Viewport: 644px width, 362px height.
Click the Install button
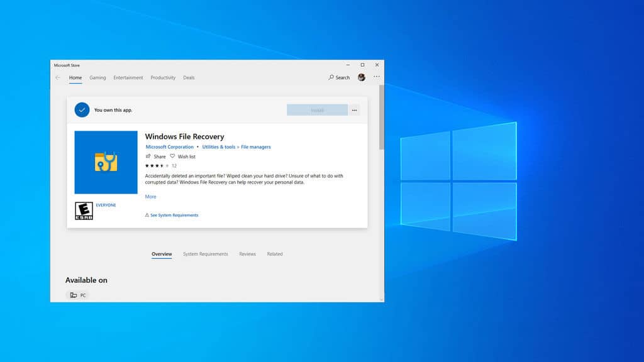317,110
